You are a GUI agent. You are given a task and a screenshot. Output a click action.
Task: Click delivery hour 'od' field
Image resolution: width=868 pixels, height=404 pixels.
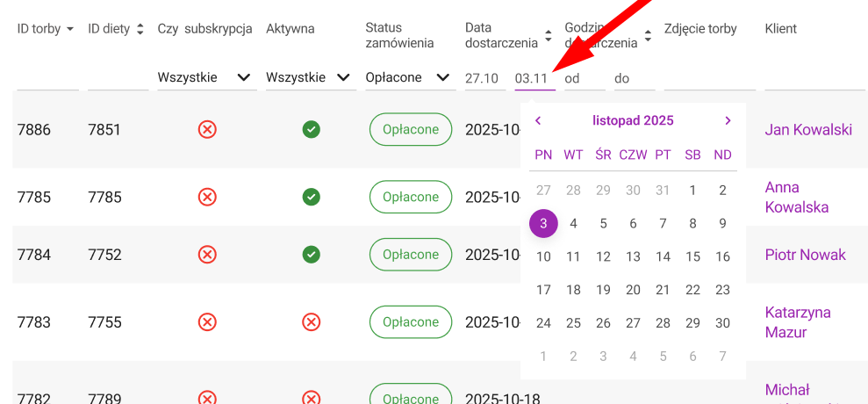click(x=585, y=78)
